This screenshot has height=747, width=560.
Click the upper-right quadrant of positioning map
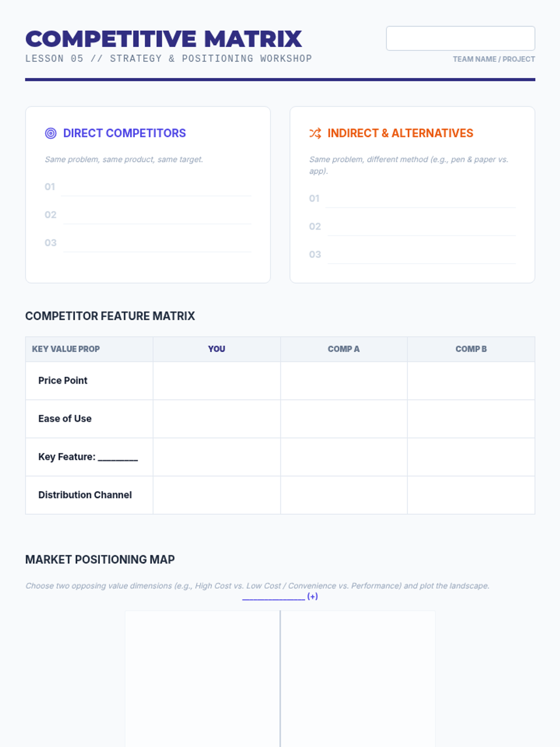point(358,677)
